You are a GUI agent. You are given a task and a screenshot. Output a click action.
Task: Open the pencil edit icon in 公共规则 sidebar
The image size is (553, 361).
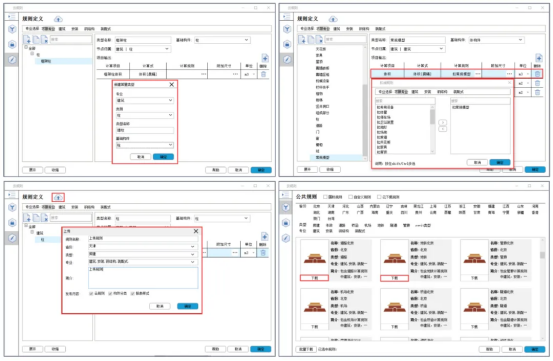286,238
